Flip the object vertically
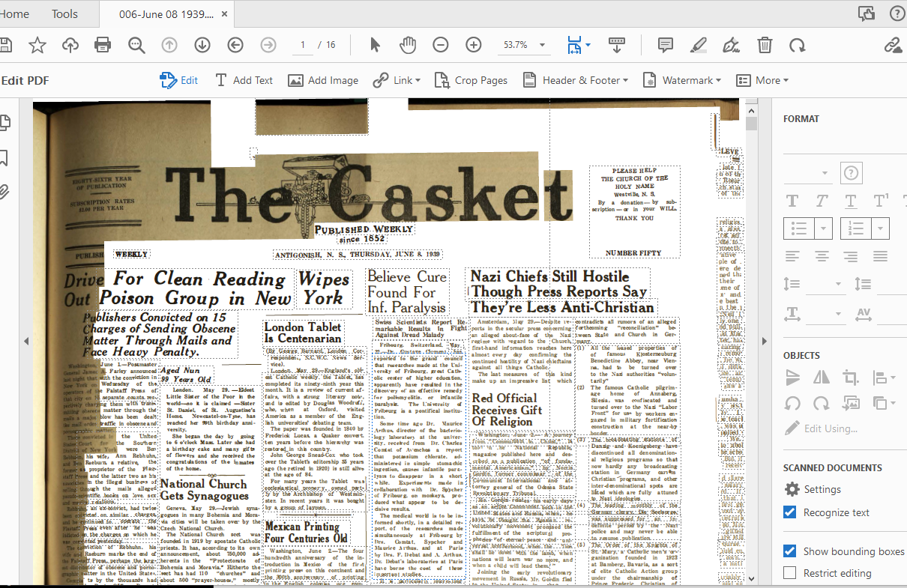Image resolution: width=907 pixels, height=588 pixels. point(793,378)
